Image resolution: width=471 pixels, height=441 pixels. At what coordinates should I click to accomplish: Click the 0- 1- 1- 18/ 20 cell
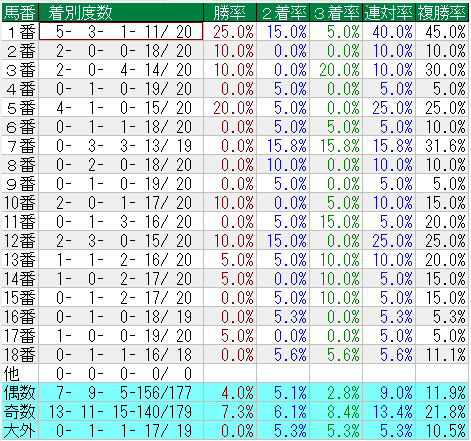[121, 127]
